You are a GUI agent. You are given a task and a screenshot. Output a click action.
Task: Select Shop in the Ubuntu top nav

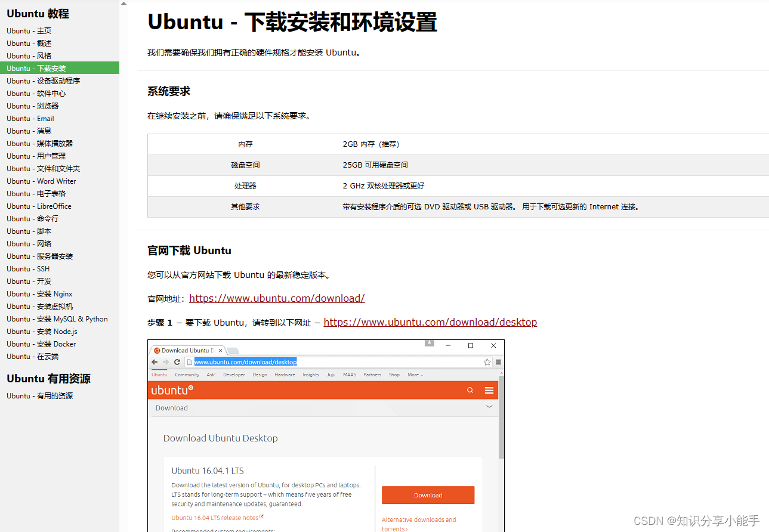tap(394, 375)
